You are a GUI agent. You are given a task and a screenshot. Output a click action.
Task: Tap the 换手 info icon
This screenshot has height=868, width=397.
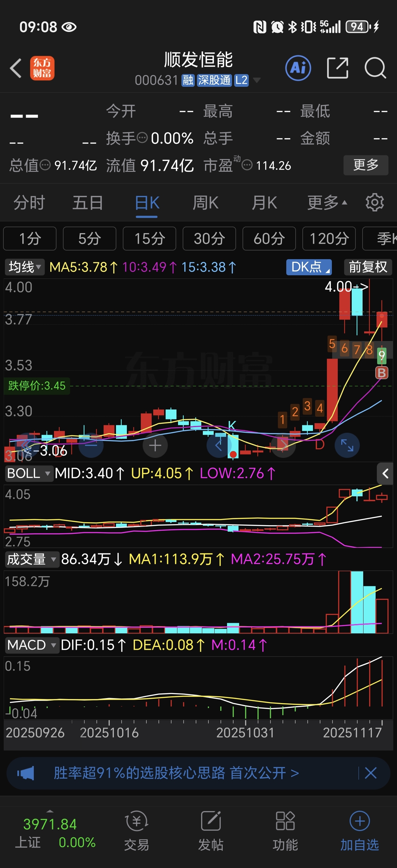[x=142, y=138]
